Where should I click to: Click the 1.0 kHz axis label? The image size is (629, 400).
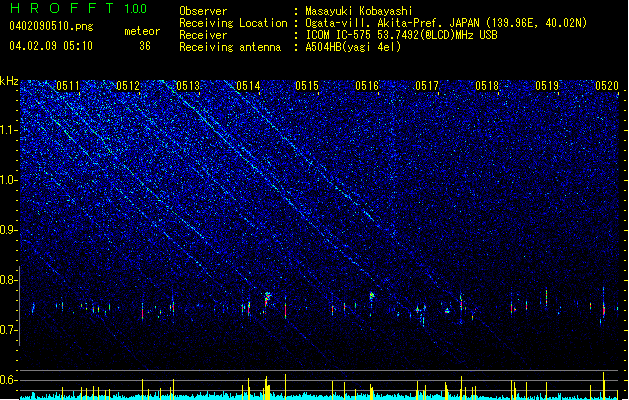click(9, 180)
